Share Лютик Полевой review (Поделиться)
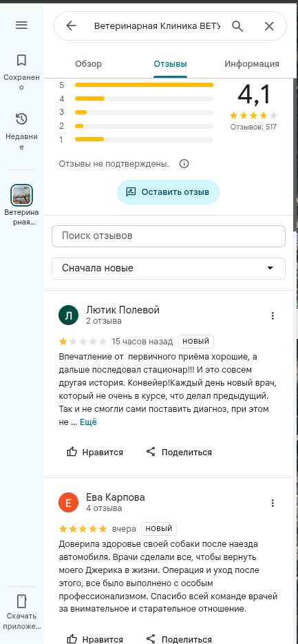298x644 pixels. [179, 453]
